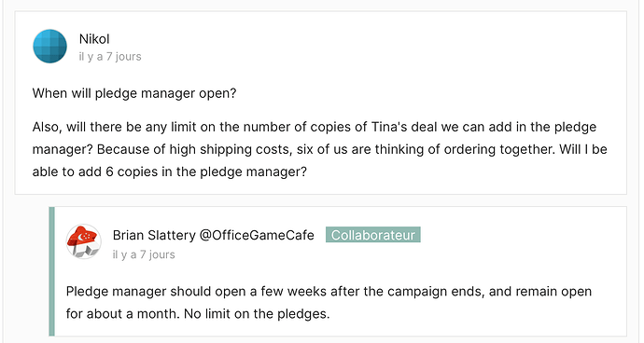Click the @OfficeGameCafe handle

pyautogui.click(x=257, y=235)
